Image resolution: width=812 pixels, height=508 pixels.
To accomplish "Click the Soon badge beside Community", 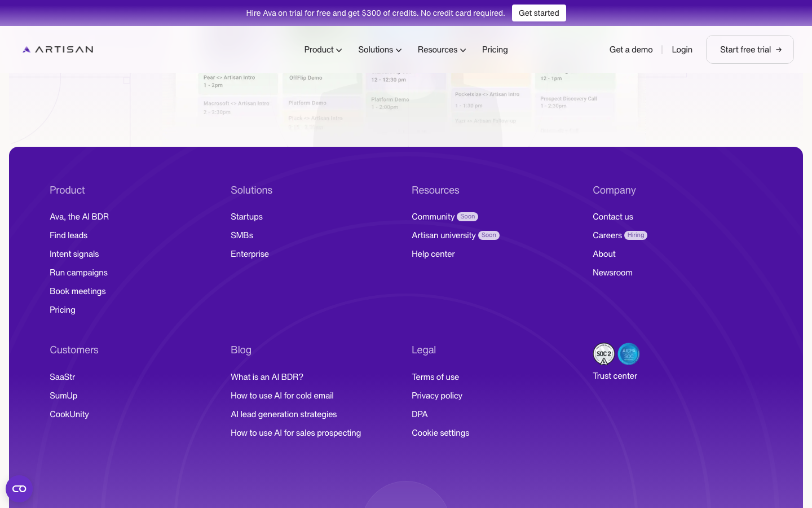I will pos(467,217).
